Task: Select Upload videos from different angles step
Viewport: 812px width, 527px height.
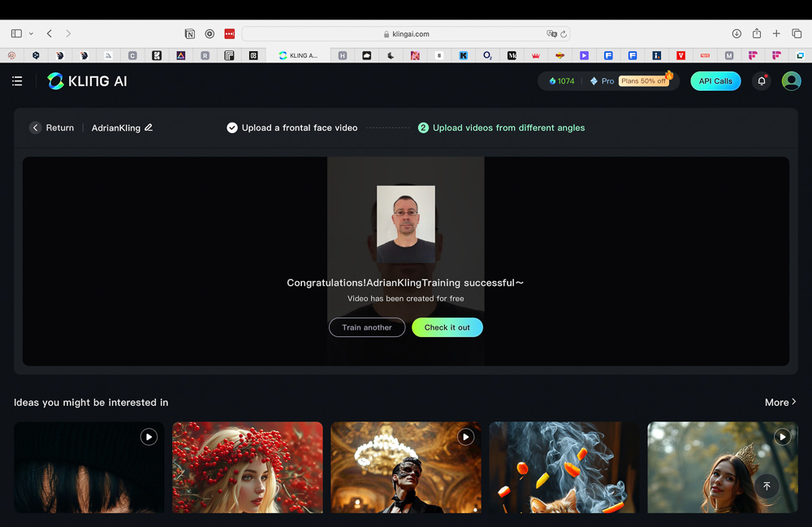Action: point(501,127)
